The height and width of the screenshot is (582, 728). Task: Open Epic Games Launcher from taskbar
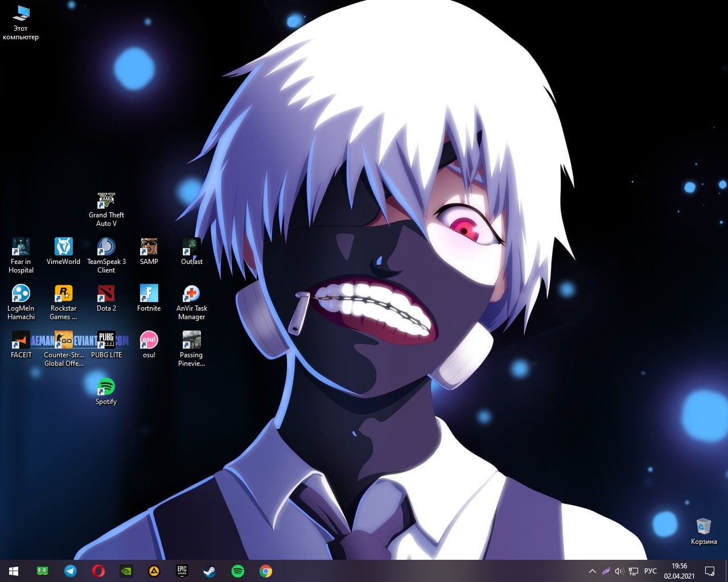(182, 571)
